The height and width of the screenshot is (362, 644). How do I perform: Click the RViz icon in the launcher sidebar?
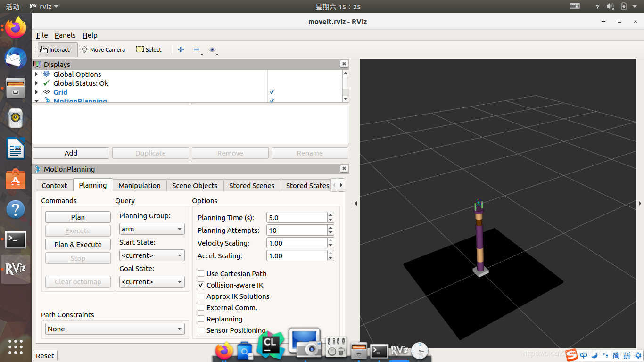tap(16, 269)
